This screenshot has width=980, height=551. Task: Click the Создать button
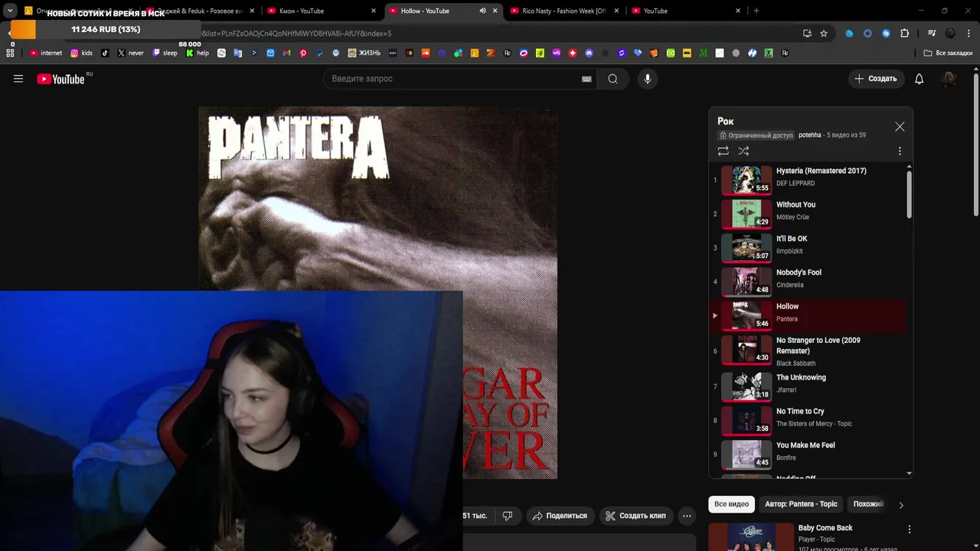point(876,79)
